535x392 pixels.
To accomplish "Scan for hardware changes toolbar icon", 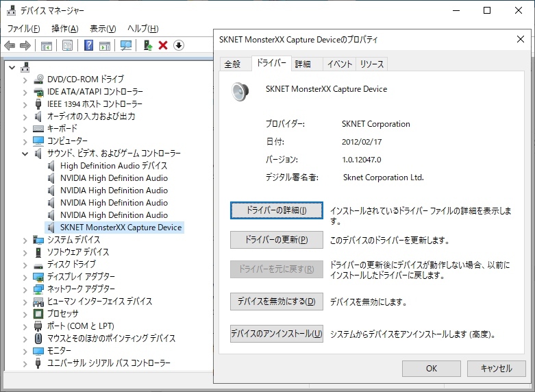I will coord(126,45).
